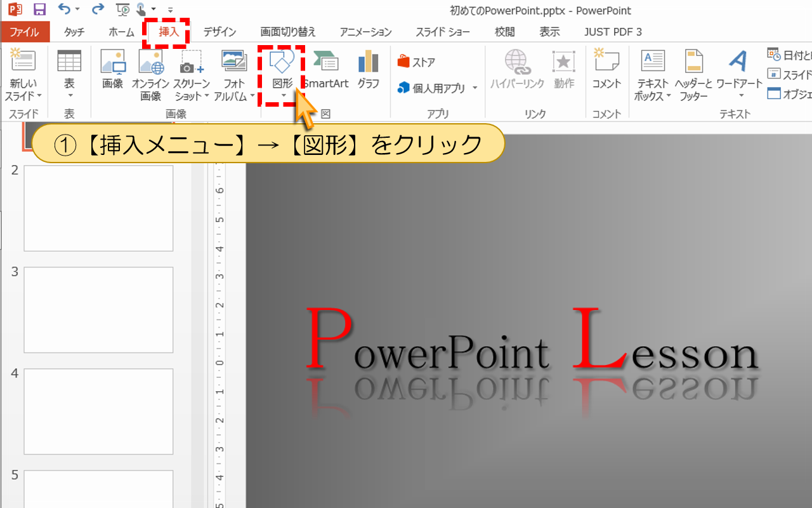Insert a SmartArt graphic
Image resolution: width=812 pixels, height=508 pixels.
pyautogui.click(x=326, y=69)
